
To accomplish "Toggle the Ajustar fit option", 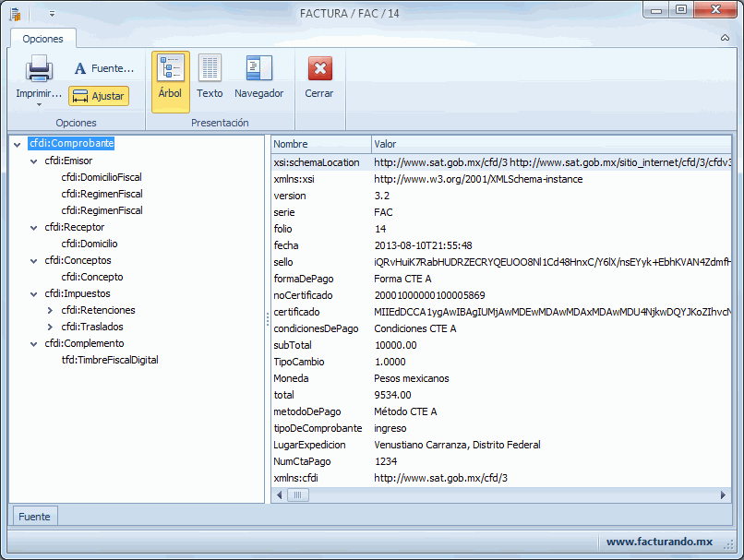I will tap(99, 96).
